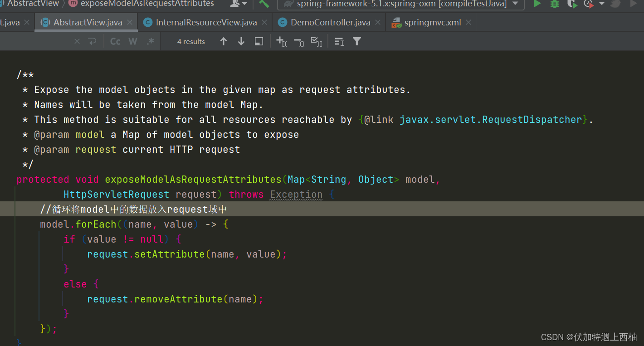Click the else keyword in the code

pos(75,284)
